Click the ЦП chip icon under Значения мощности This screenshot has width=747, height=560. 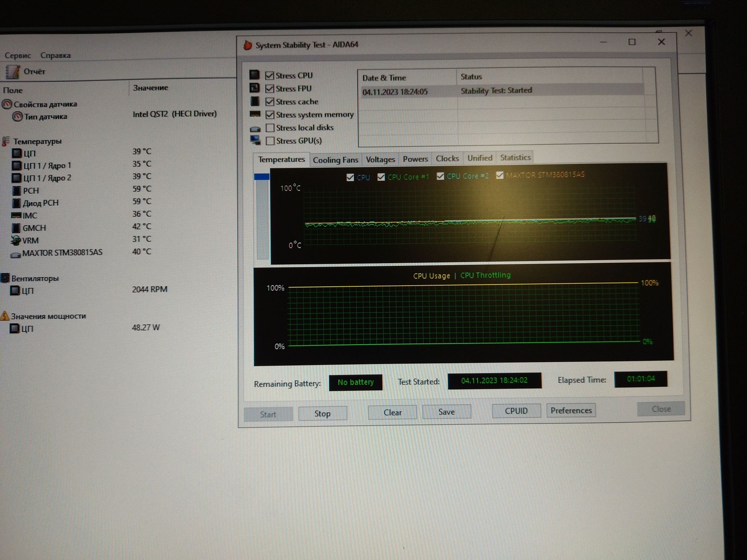click(14, 328)
